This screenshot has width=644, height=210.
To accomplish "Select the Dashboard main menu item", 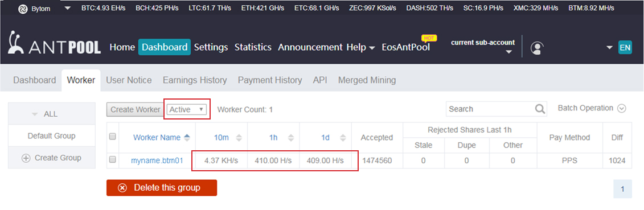I will coord(165,47).
